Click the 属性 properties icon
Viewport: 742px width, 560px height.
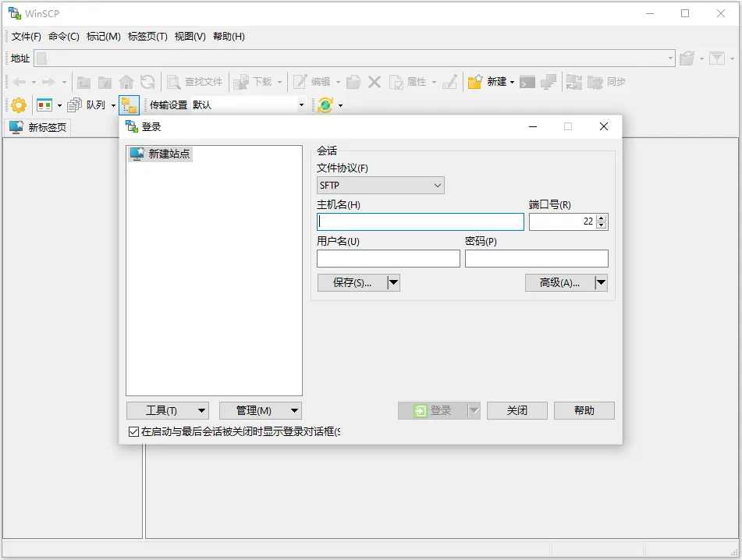396,82
